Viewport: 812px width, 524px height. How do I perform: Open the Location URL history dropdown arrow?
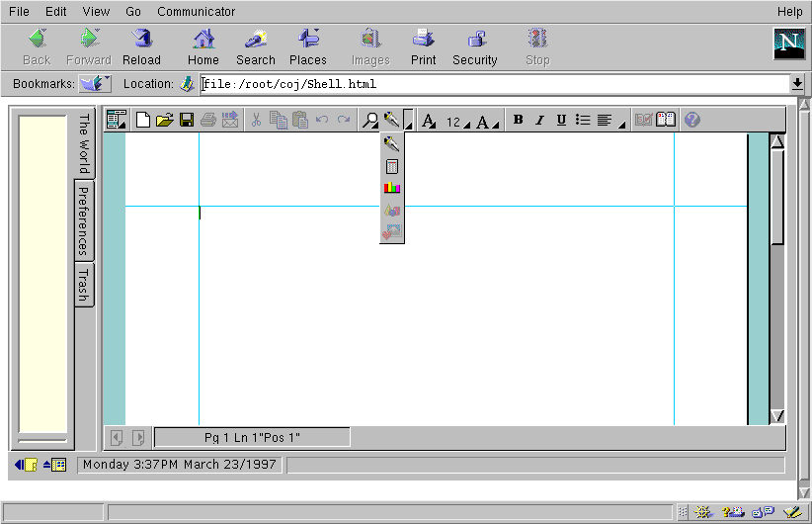point(797,84)
